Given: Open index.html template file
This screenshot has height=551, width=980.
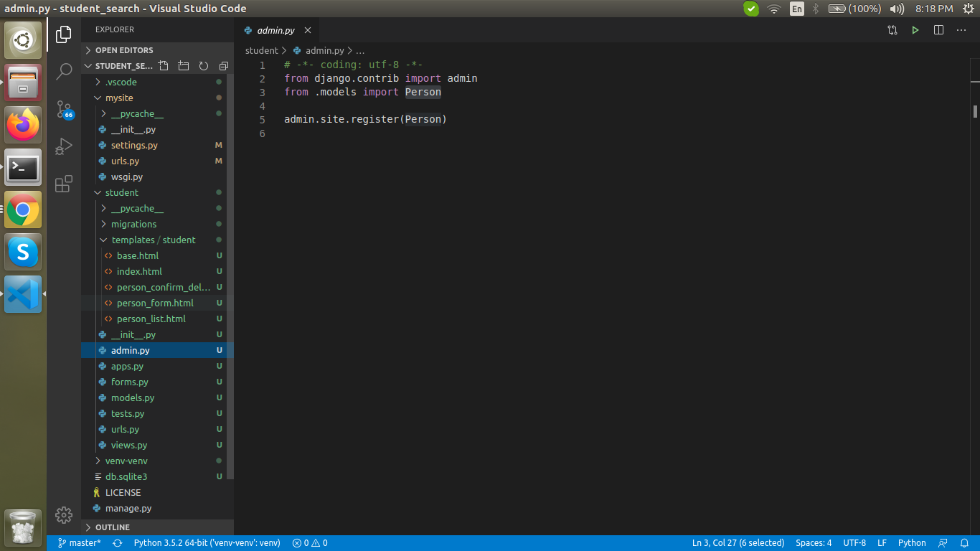Looking at the screenshot, I should click(157, 271).
